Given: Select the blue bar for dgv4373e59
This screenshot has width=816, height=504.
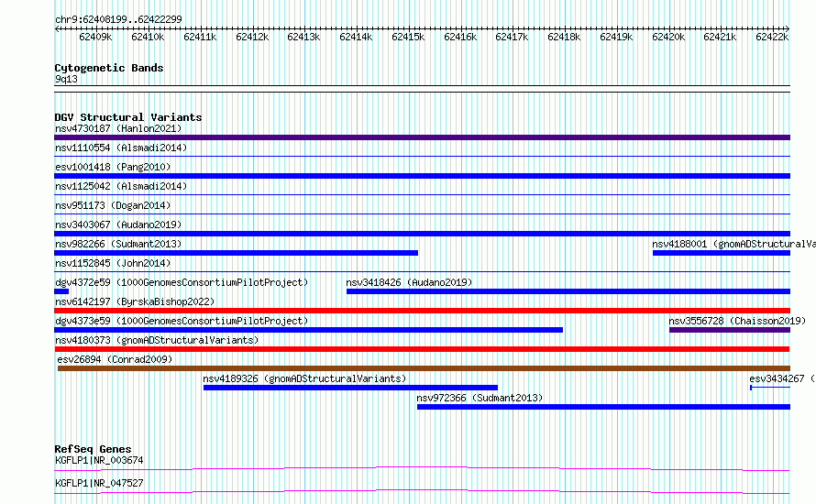Looking at the screenshot, I should tap(308, 330).
